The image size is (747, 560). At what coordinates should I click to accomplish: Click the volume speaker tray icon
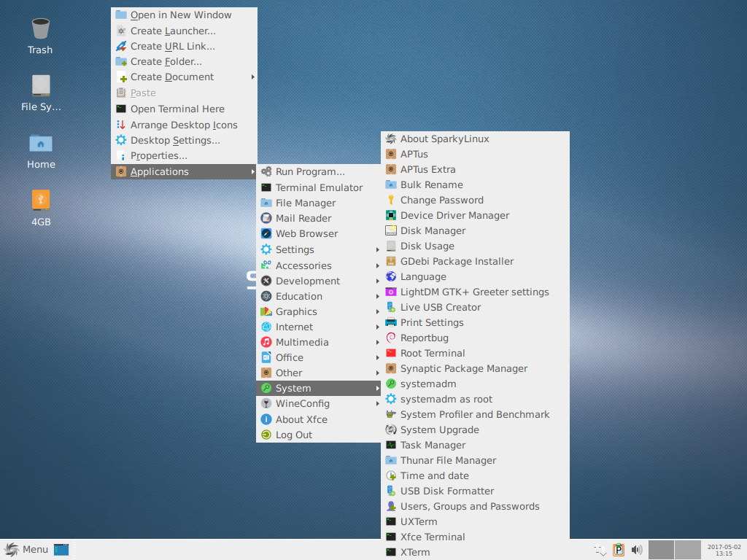tap(636, 550)
